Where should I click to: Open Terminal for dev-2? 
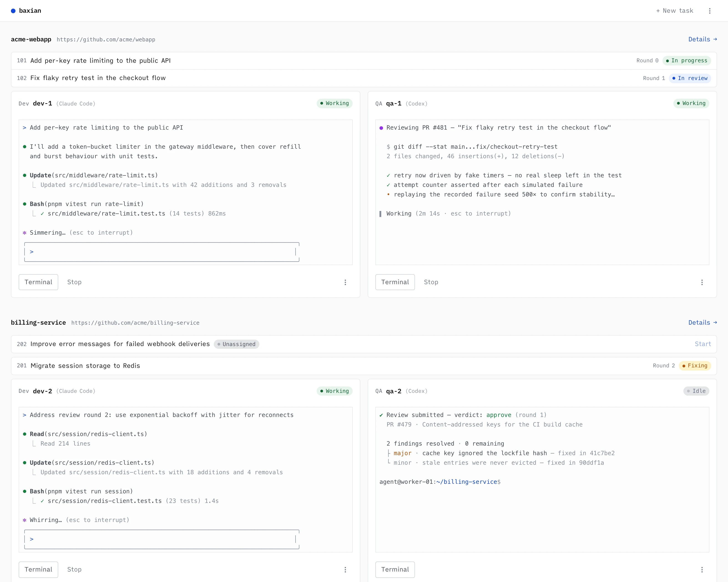coord(38,569)
